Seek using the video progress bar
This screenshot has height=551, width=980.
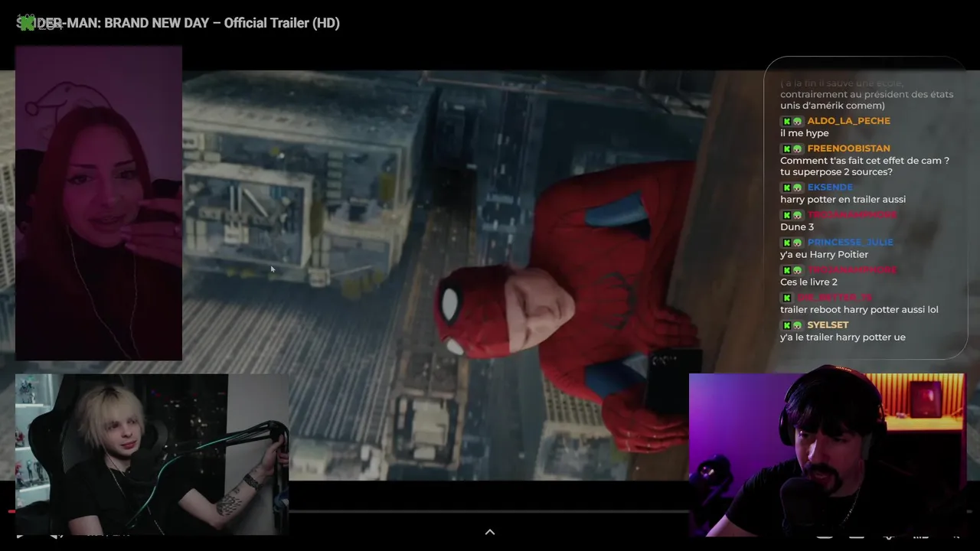point(490,510)
